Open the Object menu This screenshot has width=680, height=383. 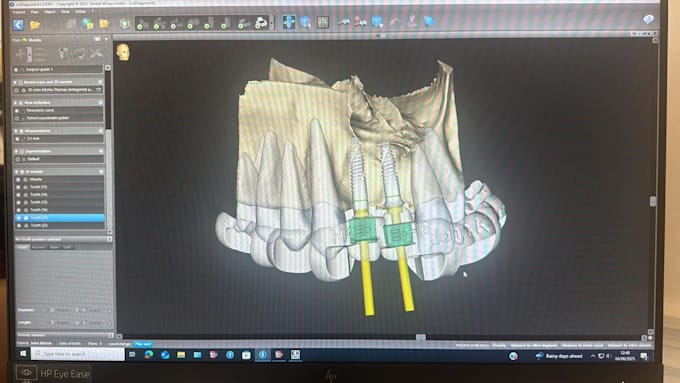pos(50,12)
